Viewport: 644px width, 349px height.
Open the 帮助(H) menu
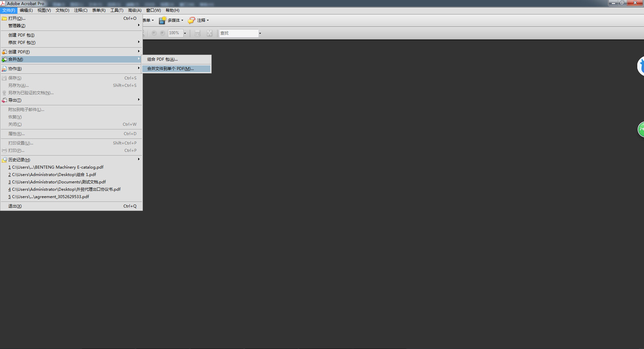click(x=172, y=10)
